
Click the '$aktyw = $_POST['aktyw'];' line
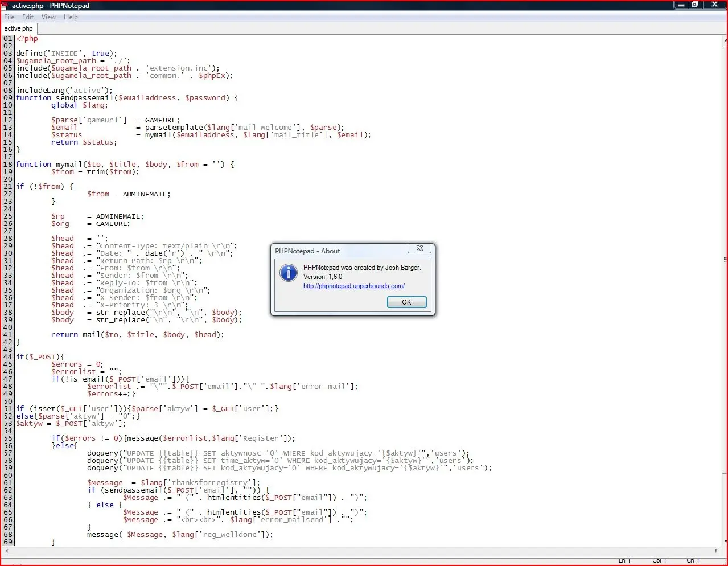(x=71, y=424)
